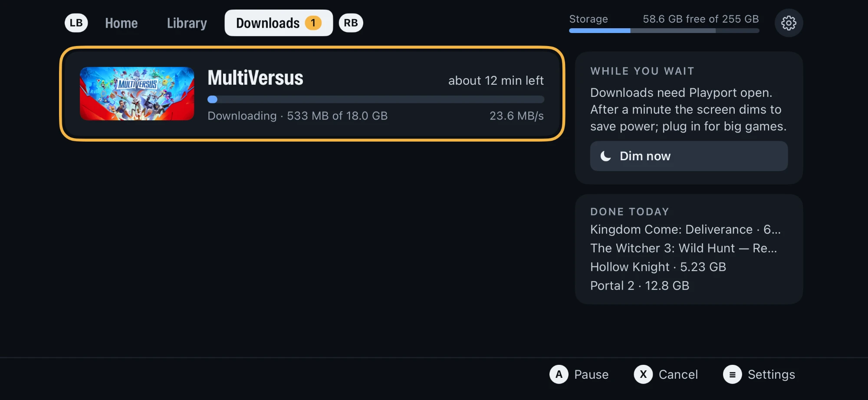The image size is (868, 400).
Task: Switch to the Library tab
Action: [x=187, y=23]
